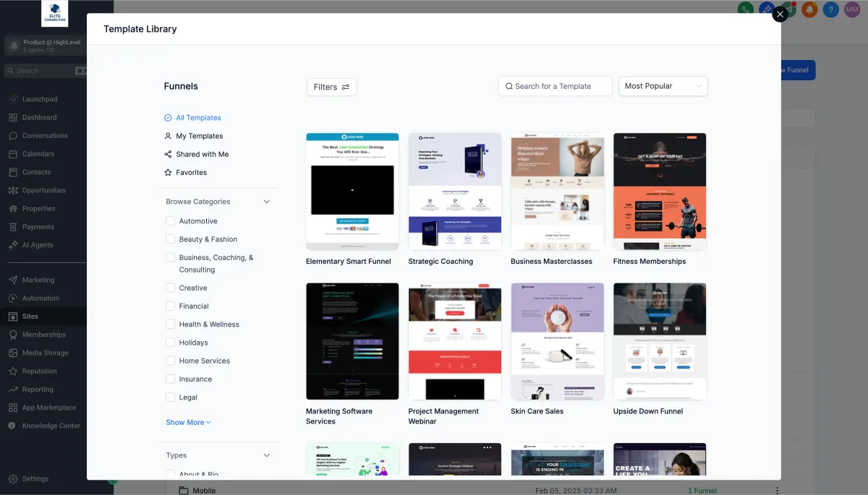
Task: Enable the Health & Wellness checkbox
Action: (171, 324)
